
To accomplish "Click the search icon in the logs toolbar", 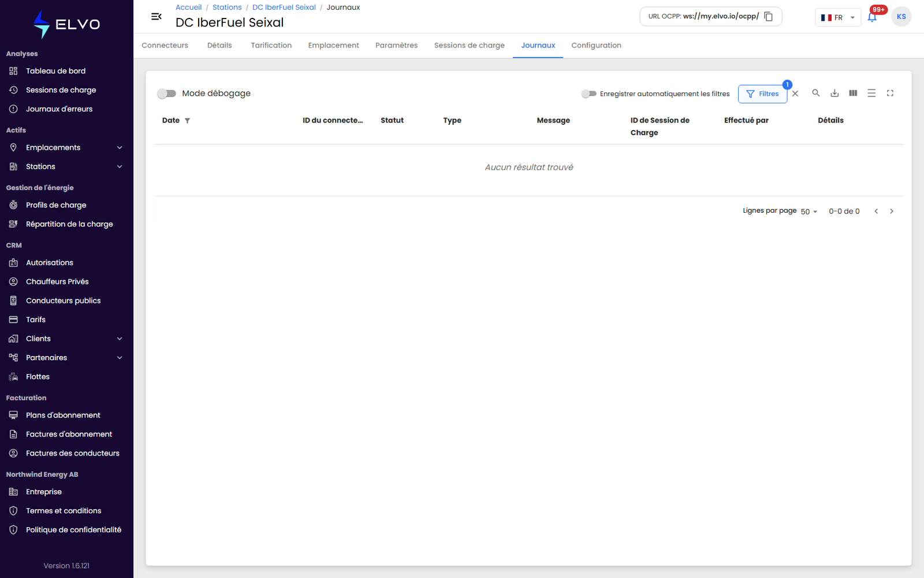I will 816,93.
